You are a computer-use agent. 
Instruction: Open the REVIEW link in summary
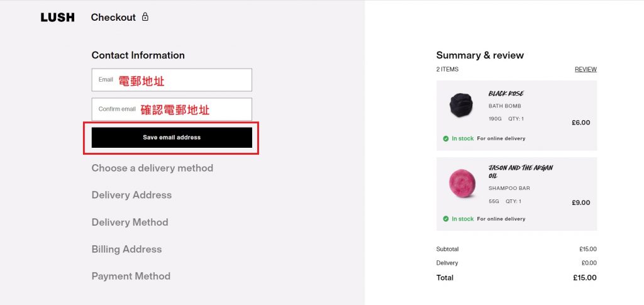[x=586, y=69]
